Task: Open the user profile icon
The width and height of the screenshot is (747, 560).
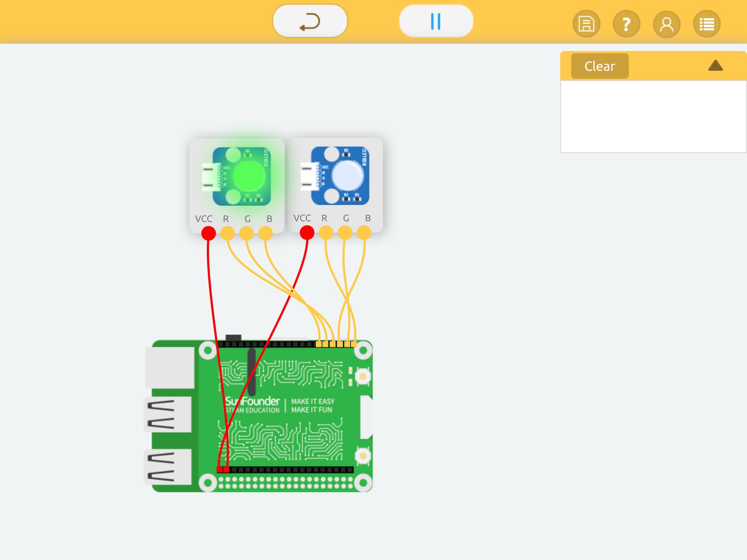Action: [x=666, y=24]
